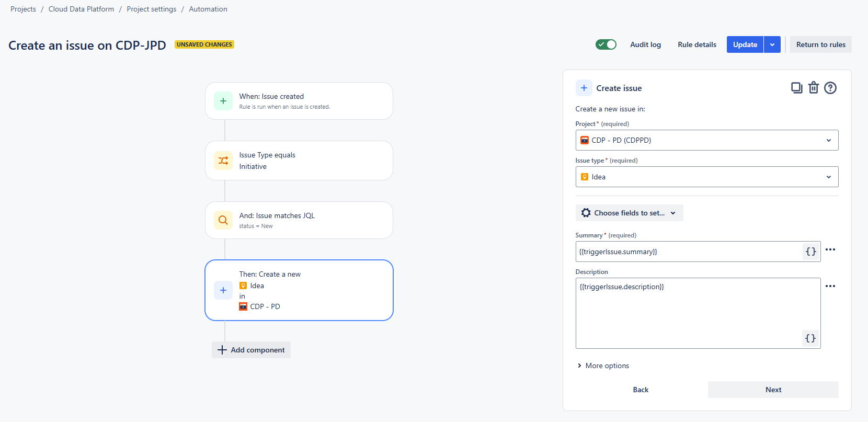Disable the rule enabled toggle
868x422 pixels.
[x=606, y=44]
